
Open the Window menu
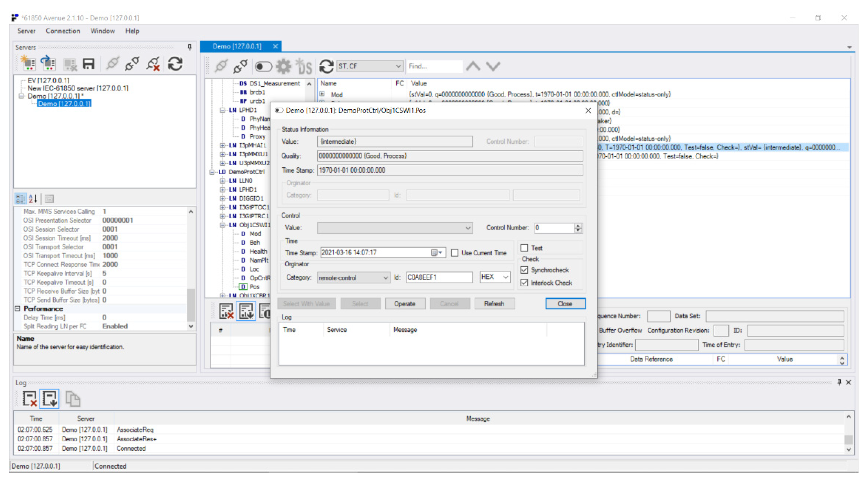(102, 31)
